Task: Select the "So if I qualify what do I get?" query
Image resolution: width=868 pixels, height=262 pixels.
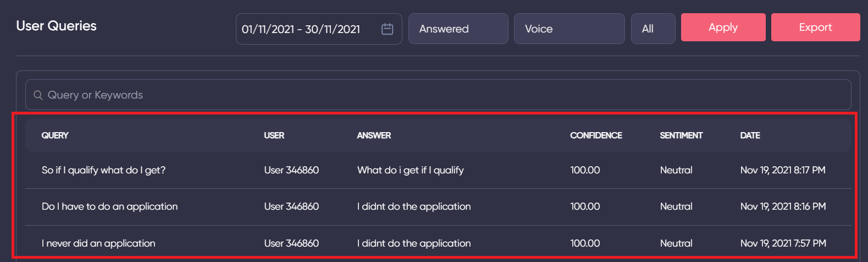Action: (103, 170)
